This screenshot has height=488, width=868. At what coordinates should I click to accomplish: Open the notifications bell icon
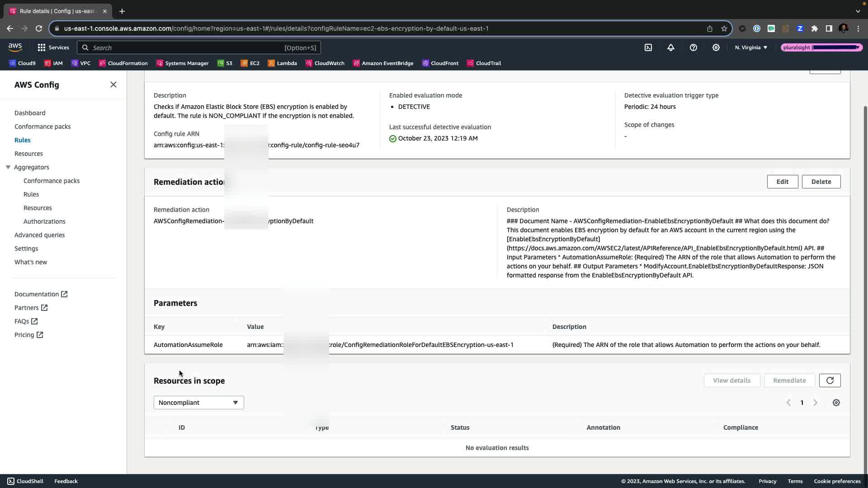(x=671, y=47)
